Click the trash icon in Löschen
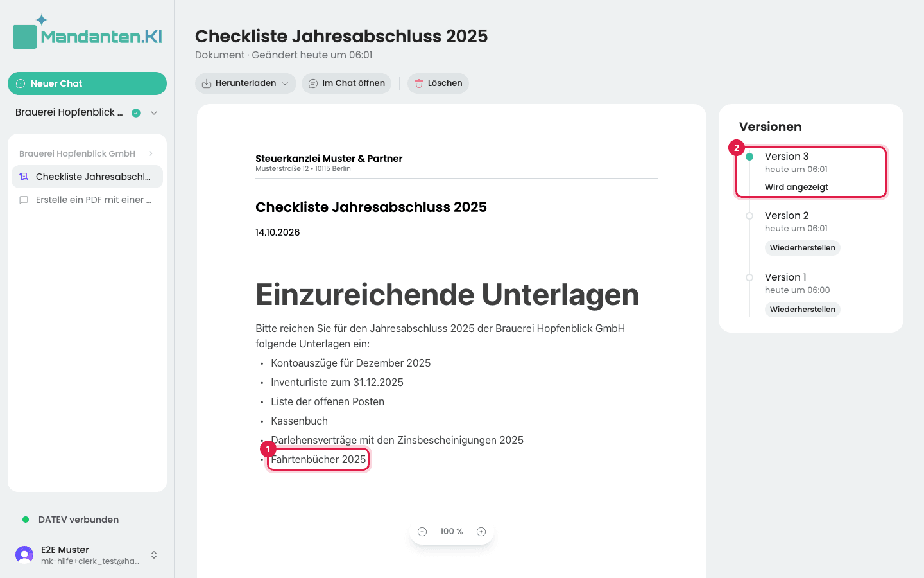The width and height of the screenshot is (924, 578). (419, 83)
